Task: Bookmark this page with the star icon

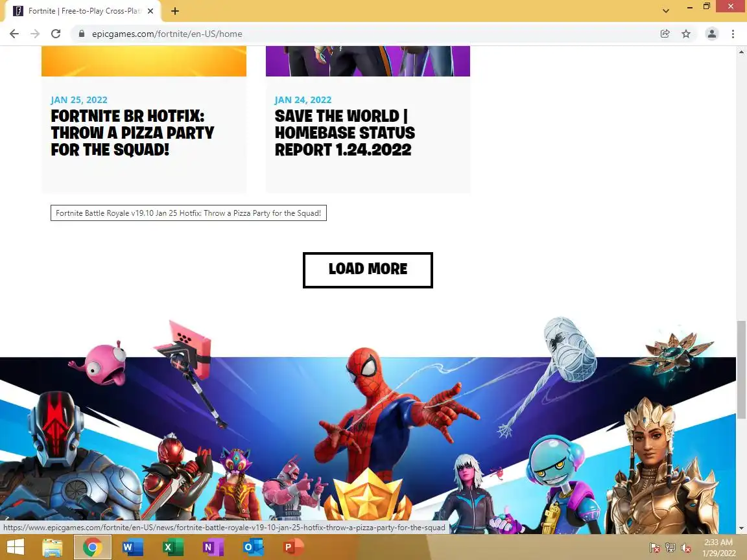Action: (x=686, y=34)
